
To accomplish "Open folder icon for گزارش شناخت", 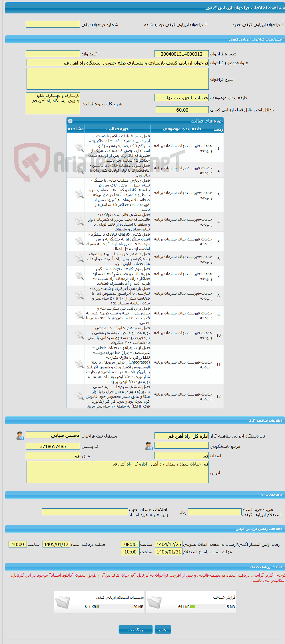I will point(154,602).
